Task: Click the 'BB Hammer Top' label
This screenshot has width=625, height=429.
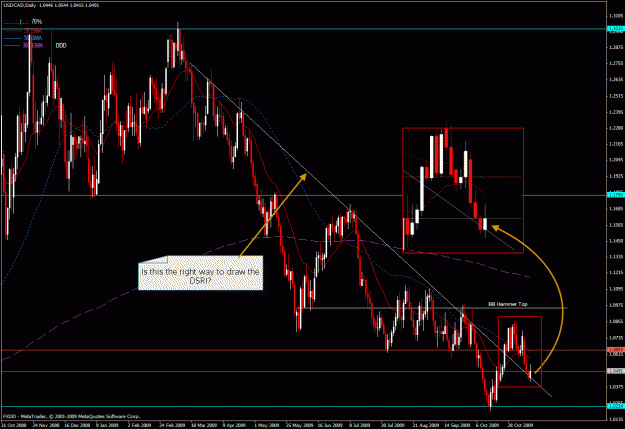Action: 508,304
